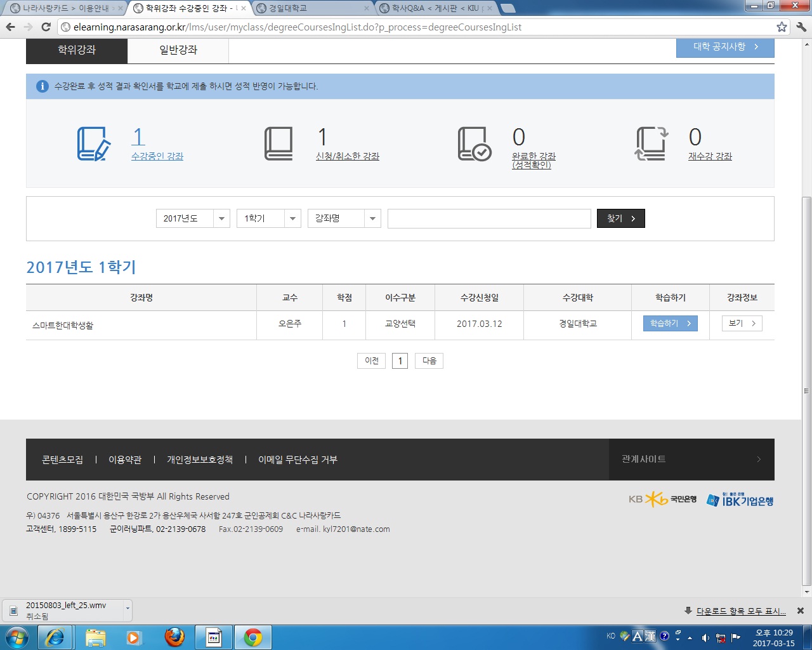
Task: Click the 20150803_left_25.wmv download item
Action: tap(66, 610)
